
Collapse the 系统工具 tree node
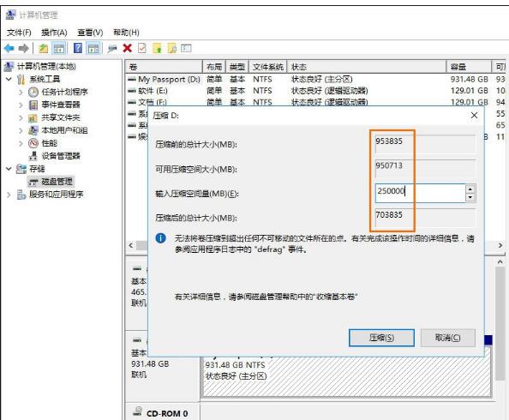coord(9,79)
